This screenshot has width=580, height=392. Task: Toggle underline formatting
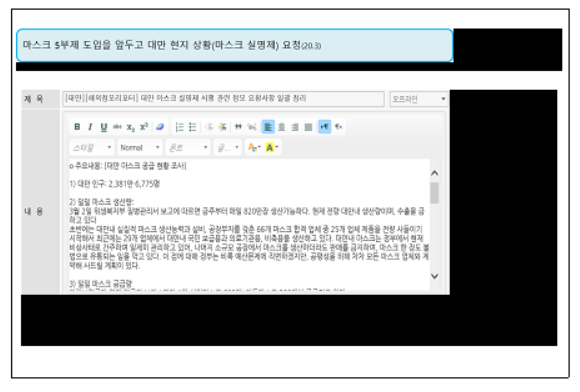tap(104, 127)
